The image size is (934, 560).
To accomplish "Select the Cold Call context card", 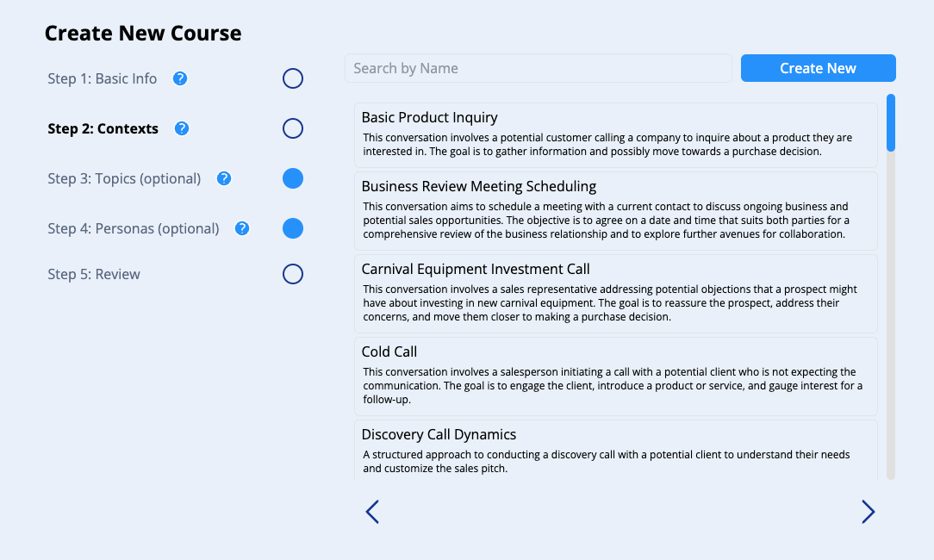I will (615, 376).
